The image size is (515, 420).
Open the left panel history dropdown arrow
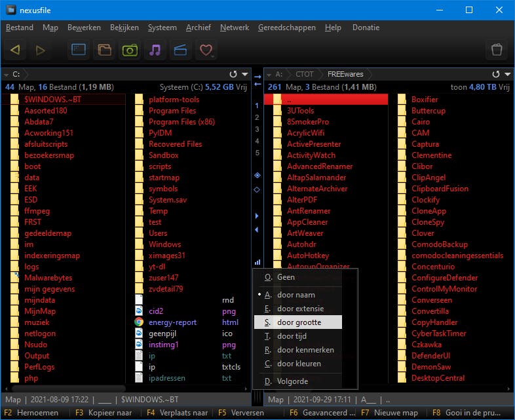(x=245, y=74)
